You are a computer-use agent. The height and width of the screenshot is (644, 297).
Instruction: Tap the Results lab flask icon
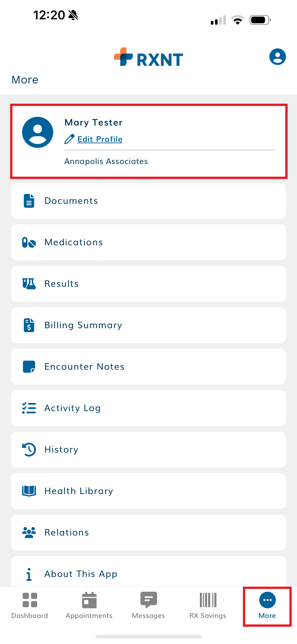[x=29, y=284]
